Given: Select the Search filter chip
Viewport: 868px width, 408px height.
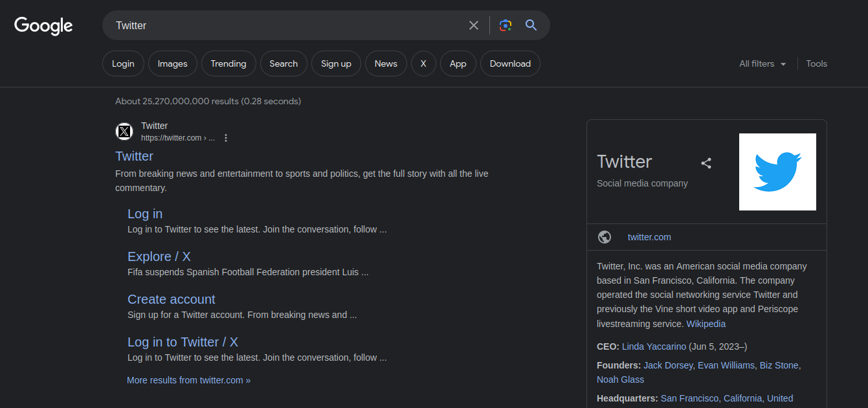Looking at the screenshot, I should click(x=284, y=63).
